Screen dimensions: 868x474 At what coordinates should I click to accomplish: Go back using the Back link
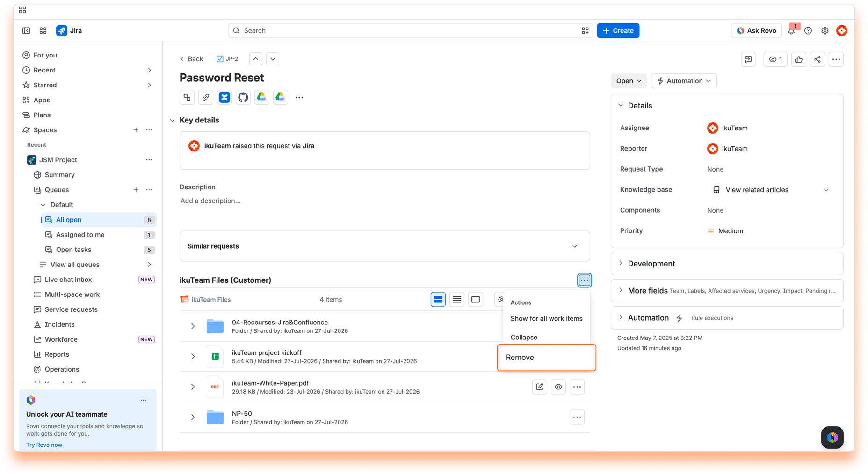(x=192, y=59)
